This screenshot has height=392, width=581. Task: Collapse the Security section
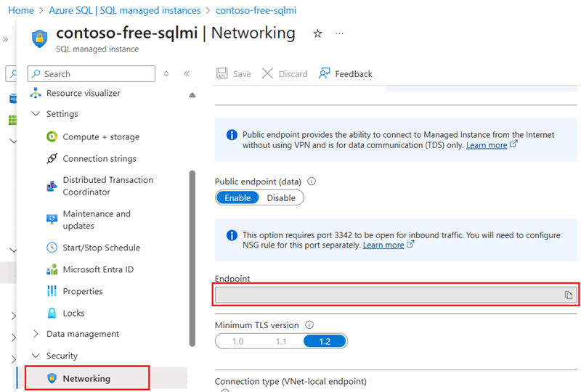click(x=36, y=355)
